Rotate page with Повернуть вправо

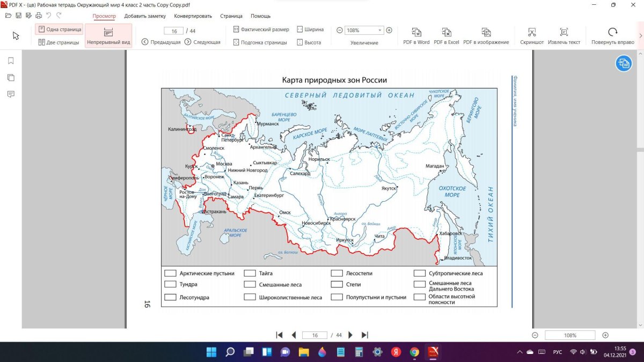tap(612, 32)
